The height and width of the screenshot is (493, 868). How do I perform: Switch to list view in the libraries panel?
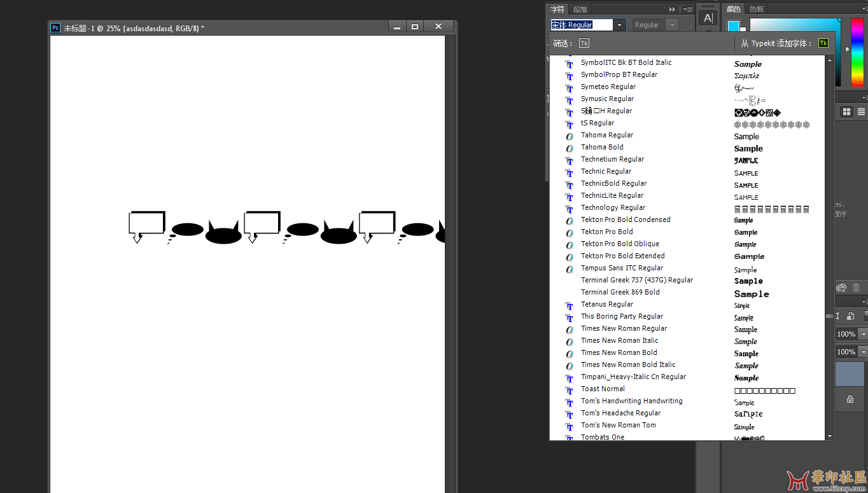coord(861,111)
